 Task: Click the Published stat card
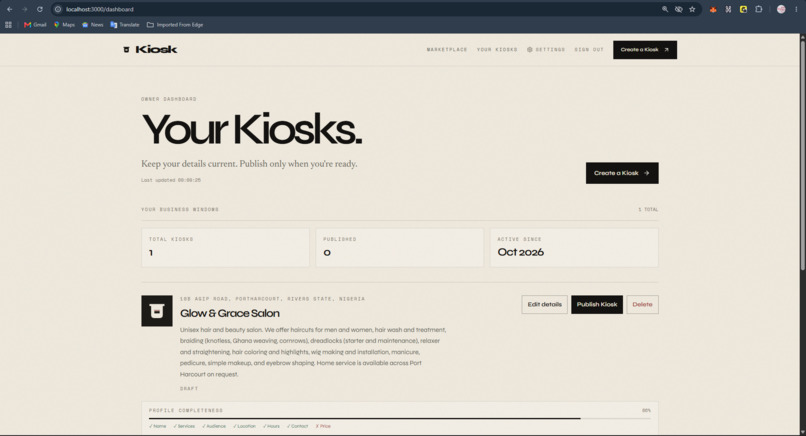pos(399,248)
